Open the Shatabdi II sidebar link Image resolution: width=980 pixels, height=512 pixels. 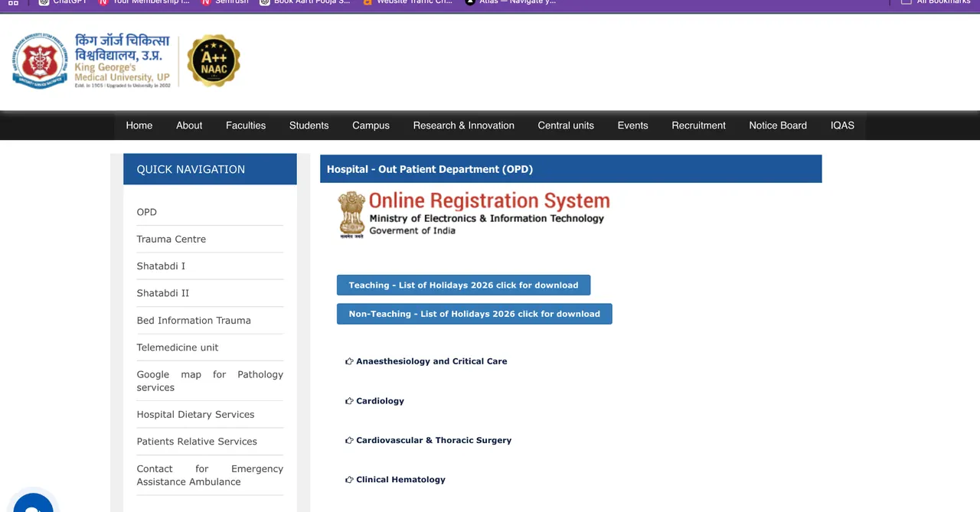(x=162, y=293)
